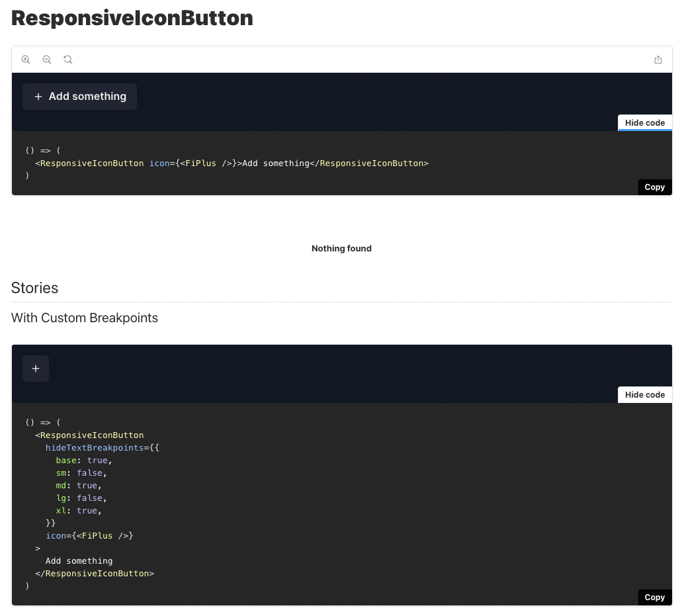Copy the first code snippet

(654, 187)
